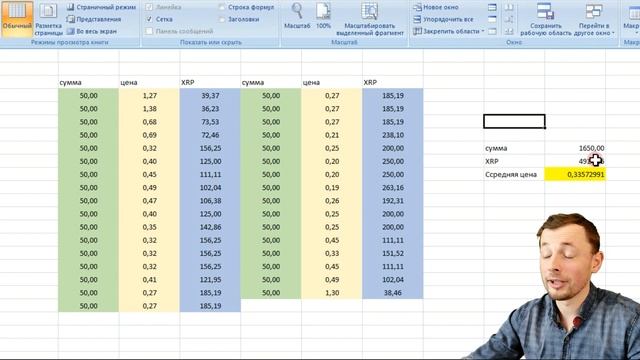Viewport: 640px width, 360px height.
Task: Select price cell 1,38
Action: point(149,109)
